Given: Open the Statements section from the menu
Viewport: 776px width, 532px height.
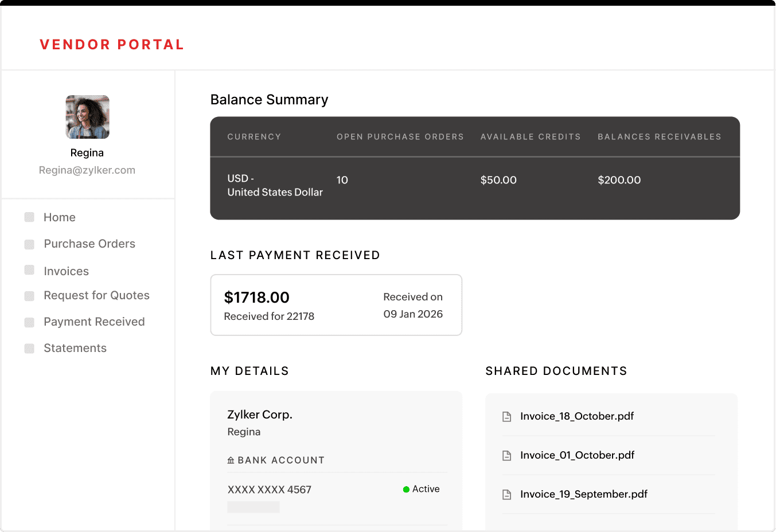Looking at the screenshot, I should click(x=75, y=348).
